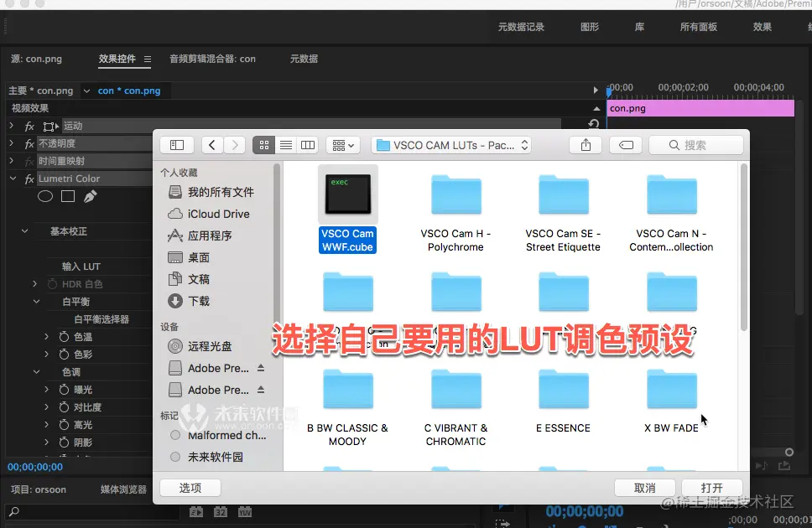Click the 取消 button in the dialog
Image resolution: width=812 pixels, height=528 pixels.
pyautogui.click(x=644, y=487)
